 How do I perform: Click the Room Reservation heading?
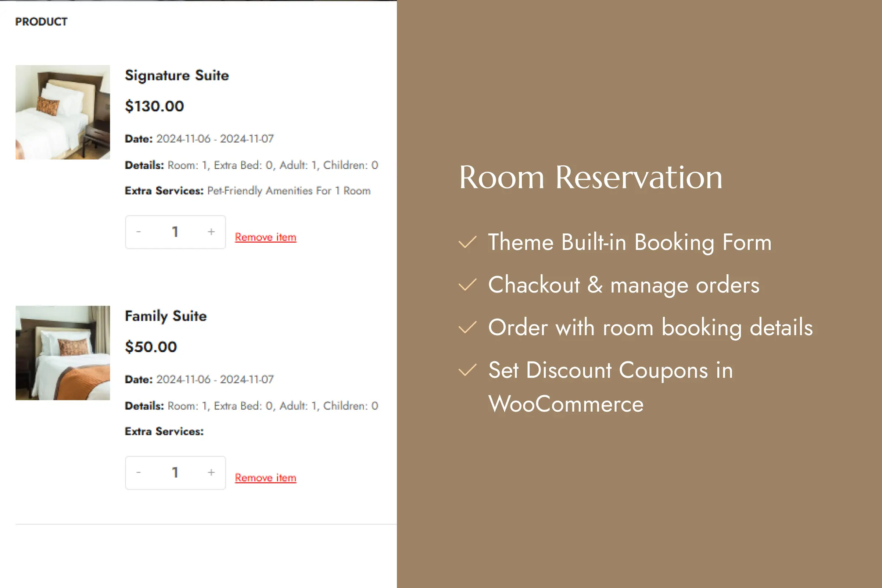pyautogui.click(x=591, y=178)
